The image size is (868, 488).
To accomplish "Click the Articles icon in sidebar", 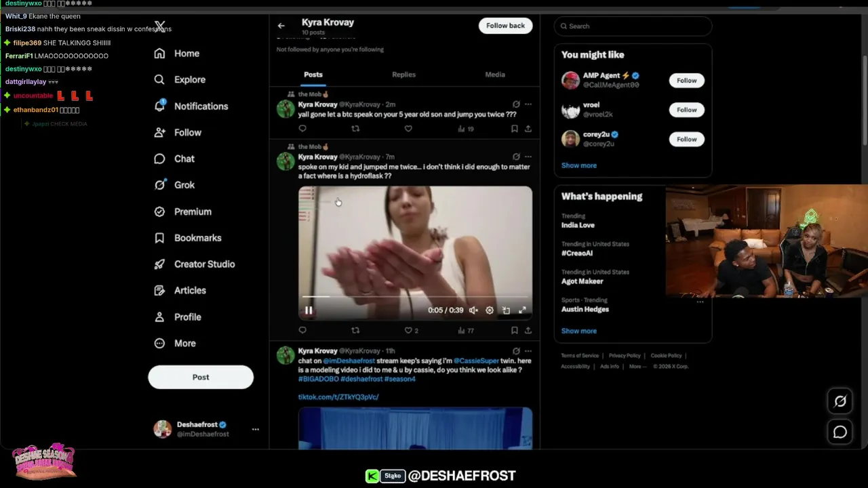I will pos(159,291).
